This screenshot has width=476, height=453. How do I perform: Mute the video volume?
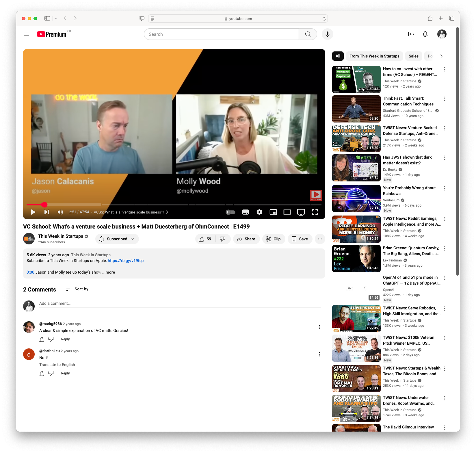click(x=60, y=212)
